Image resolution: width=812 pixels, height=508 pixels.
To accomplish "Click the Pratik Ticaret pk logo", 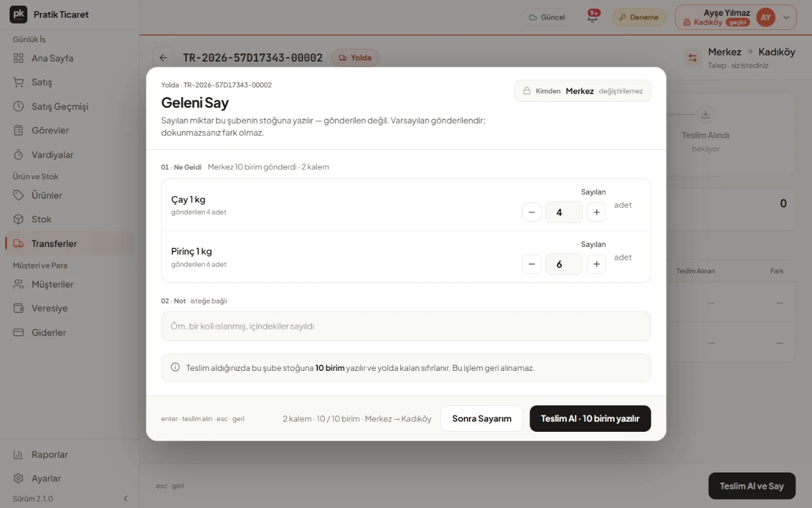I will coord(18,14).
